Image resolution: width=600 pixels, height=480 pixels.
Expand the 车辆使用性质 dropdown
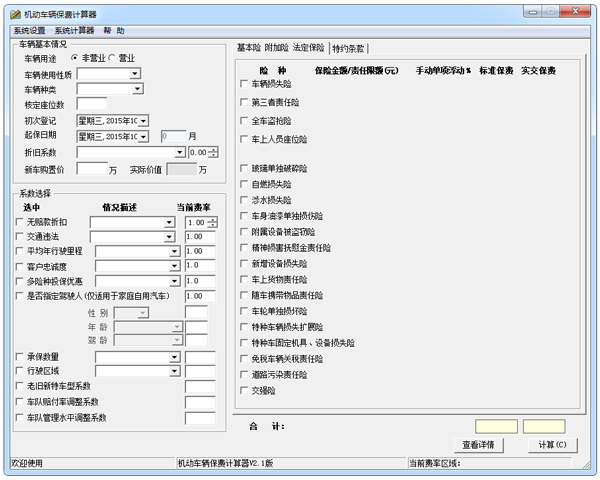135,73
